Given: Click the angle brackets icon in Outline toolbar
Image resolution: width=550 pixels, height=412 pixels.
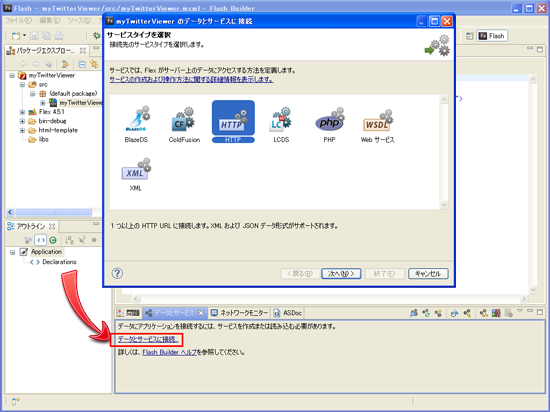Looking at the screenshot, I should 41,240.
